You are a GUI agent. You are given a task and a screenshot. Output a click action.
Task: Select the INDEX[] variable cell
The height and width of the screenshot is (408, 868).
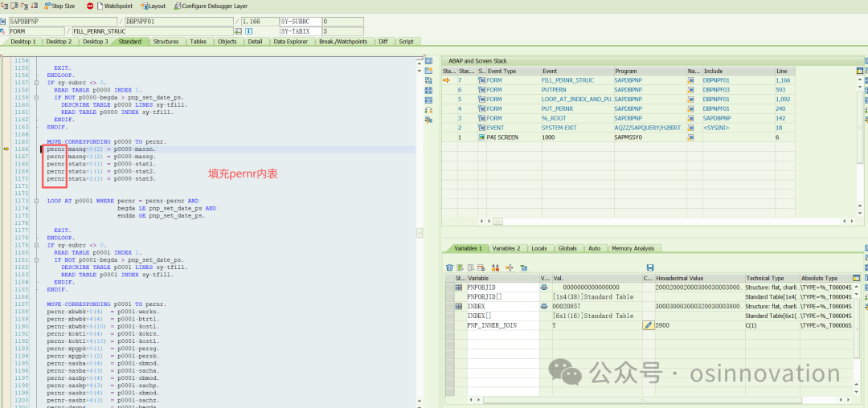(x=502, y=316)
